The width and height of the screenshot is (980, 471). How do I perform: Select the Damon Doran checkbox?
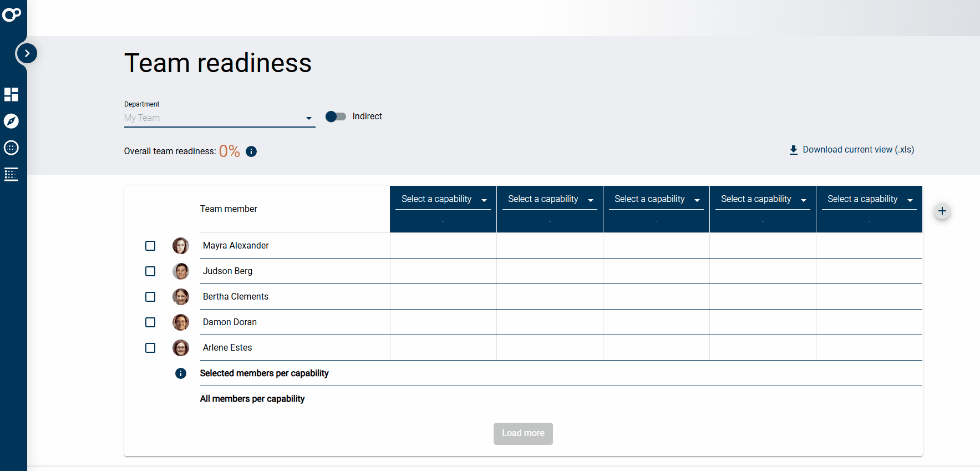(150, 322)
